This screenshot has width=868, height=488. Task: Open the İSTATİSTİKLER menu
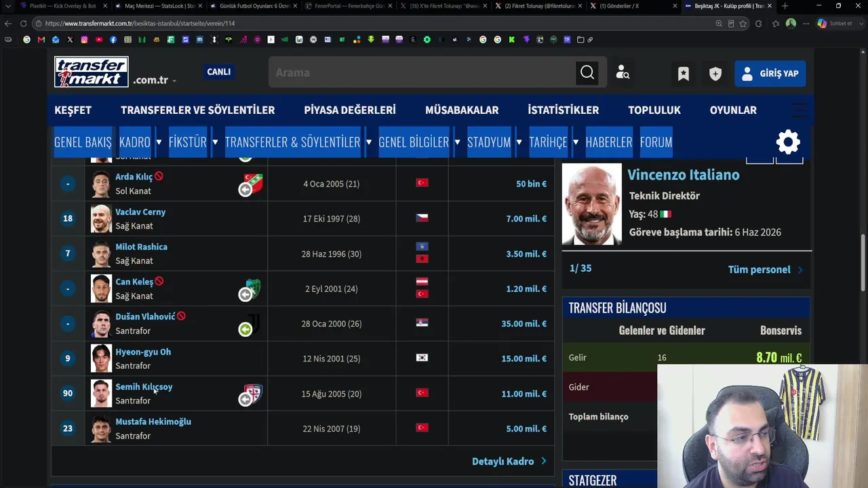[564, 110]
